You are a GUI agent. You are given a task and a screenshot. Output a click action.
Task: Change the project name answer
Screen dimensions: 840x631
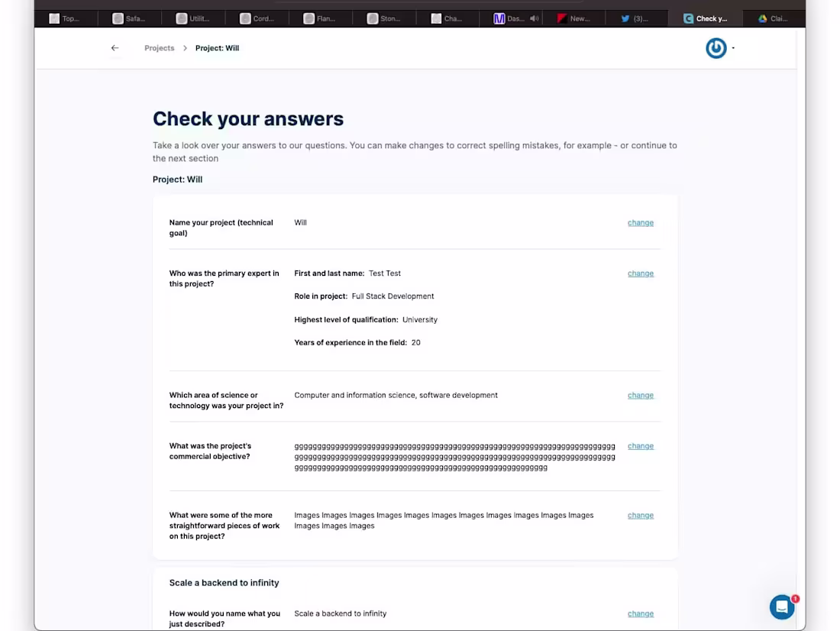click(x=640, y=222)
